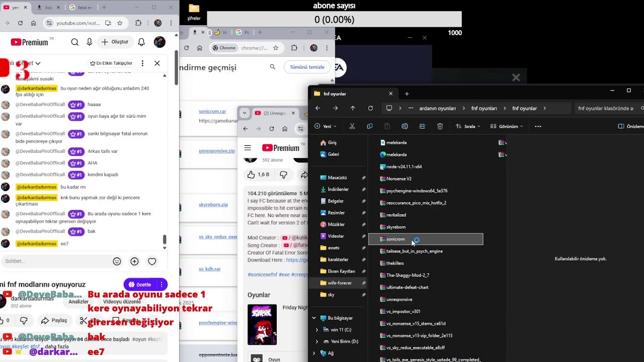Open the unresponsive.zip download link
The width and height of the screenshot is (644, 362).
tap(217, 151)
